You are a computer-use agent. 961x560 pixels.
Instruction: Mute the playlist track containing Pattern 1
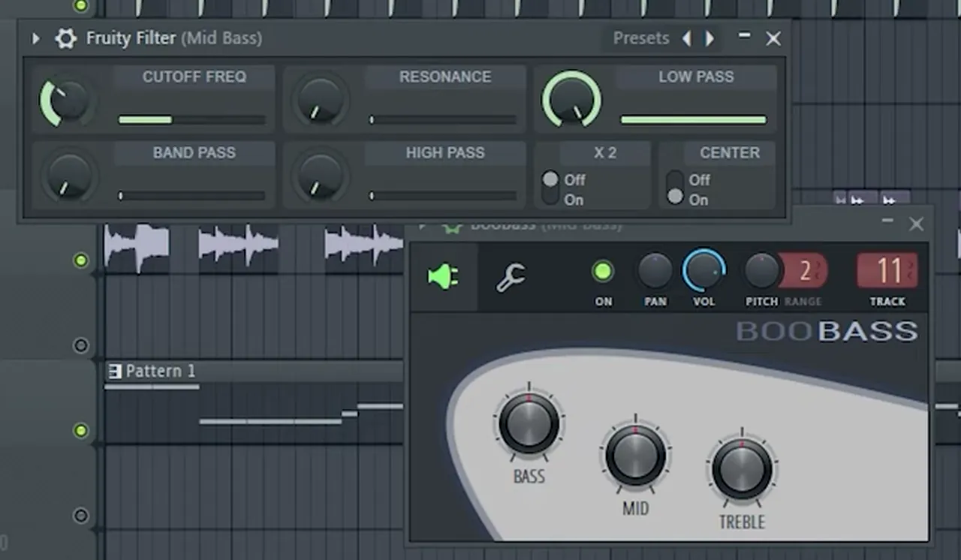pos(80,431)
